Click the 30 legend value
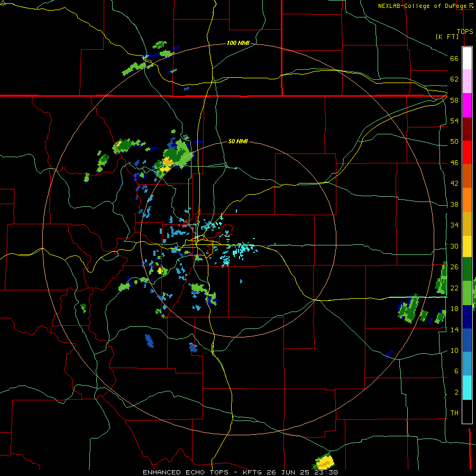476x476 pixels. click(x=454, y=246)
